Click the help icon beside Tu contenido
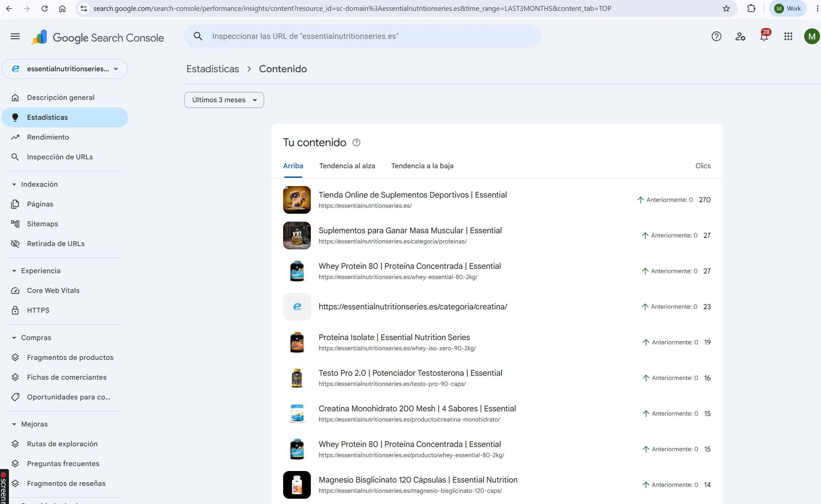The image size is (821, 504). 356,143
